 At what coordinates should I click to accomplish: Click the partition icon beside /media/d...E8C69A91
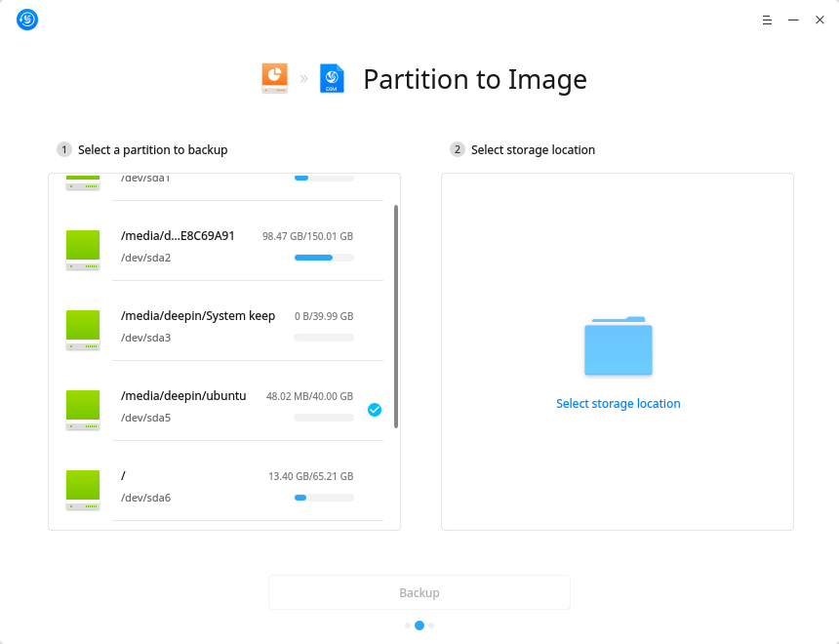tap(83, 249)
